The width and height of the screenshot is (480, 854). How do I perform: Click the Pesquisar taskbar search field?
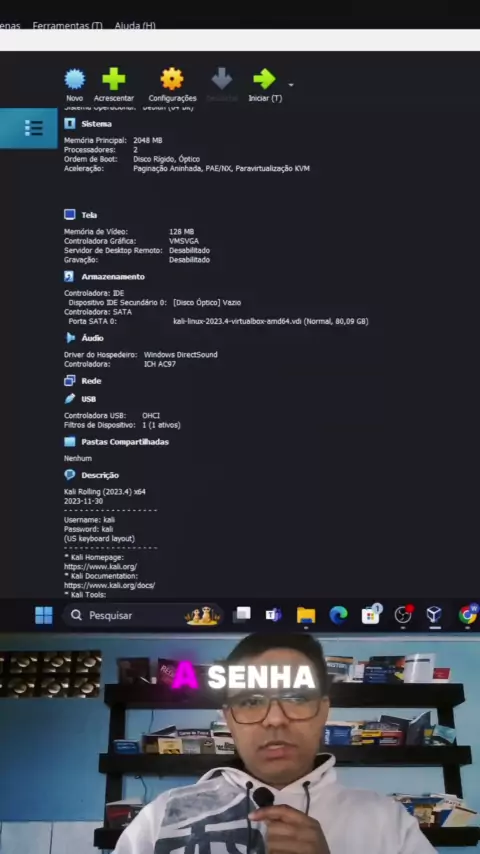(143, 615)
